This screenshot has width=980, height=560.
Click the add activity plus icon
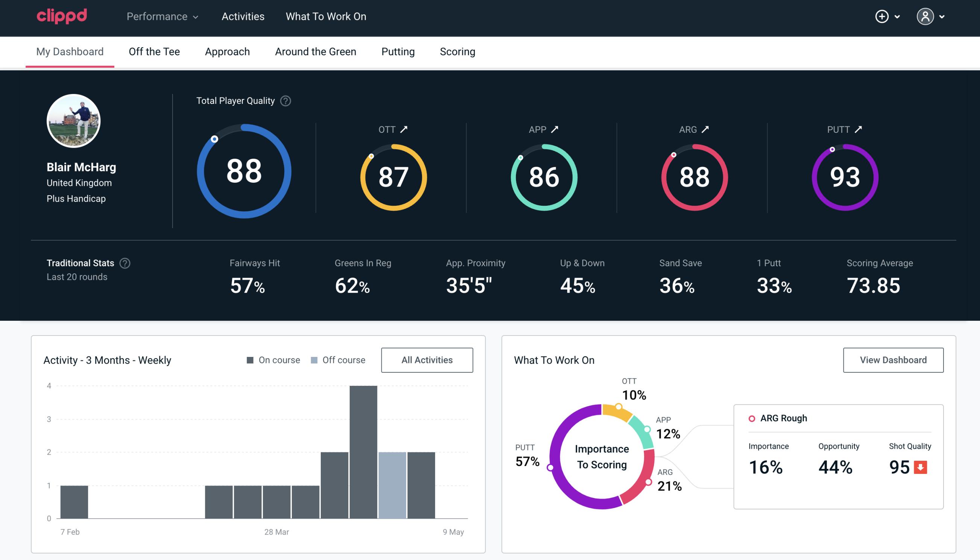(882, 17)
